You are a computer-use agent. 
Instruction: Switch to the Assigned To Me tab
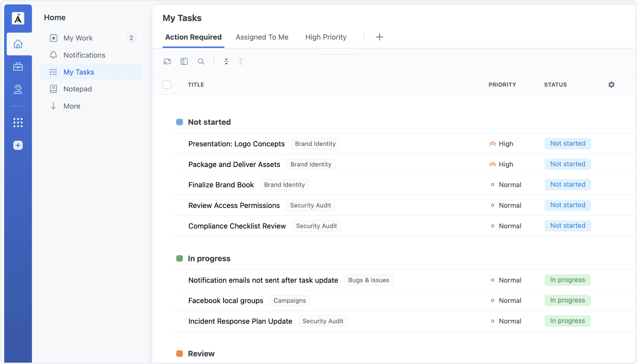click(262, 37)
